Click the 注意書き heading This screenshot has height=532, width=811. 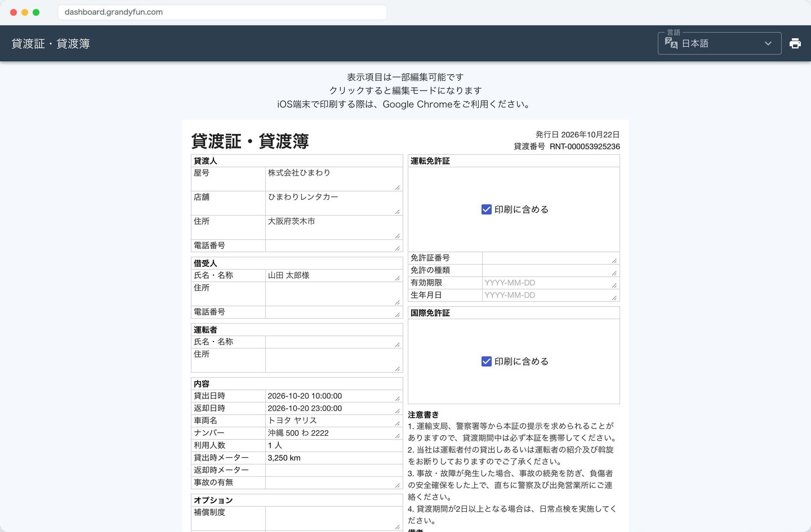click(423, 414)
